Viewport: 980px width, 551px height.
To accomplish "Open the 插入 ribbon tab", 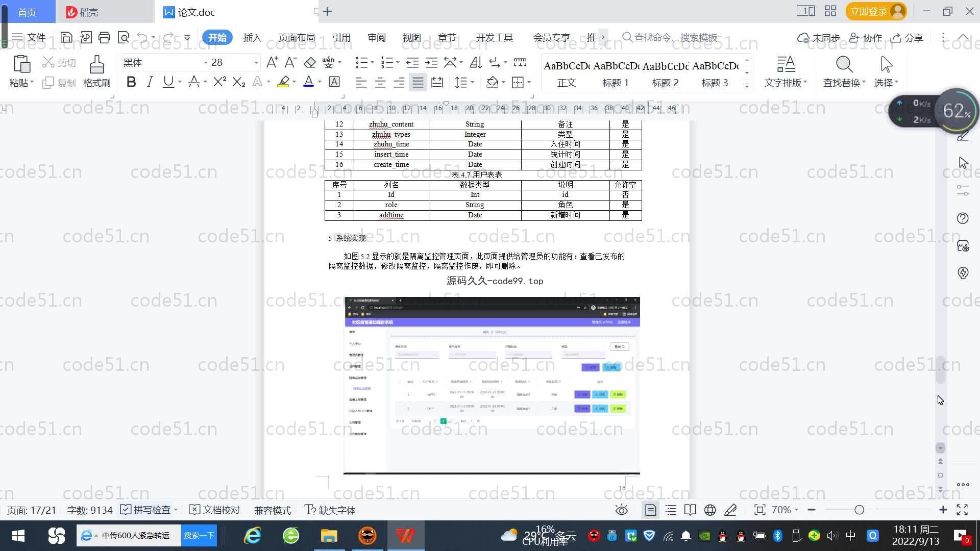I will [x=252, y=37].
